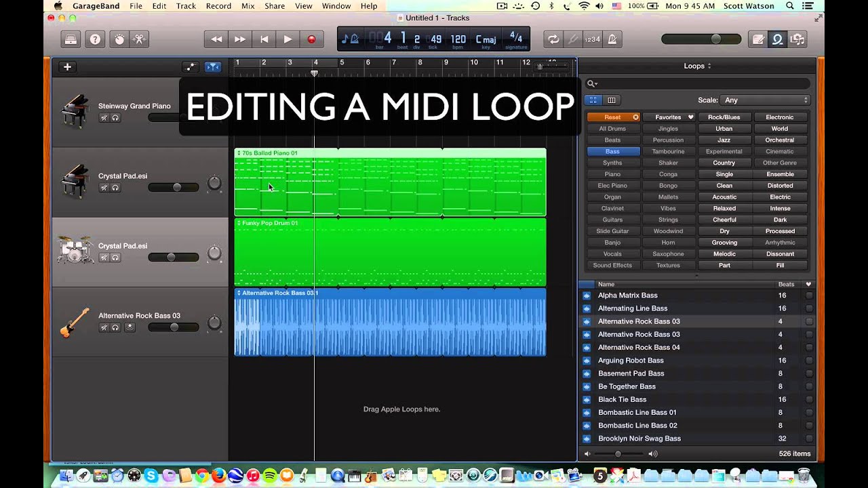The height and width of the screenshot is (488, 868).
Task: Click the loop preview volume speaker icon
Action: coord(652,453)
